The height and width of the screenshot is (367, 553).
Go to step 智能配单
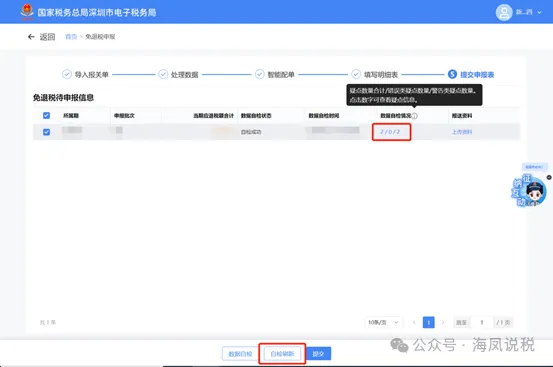coord(281,75)
